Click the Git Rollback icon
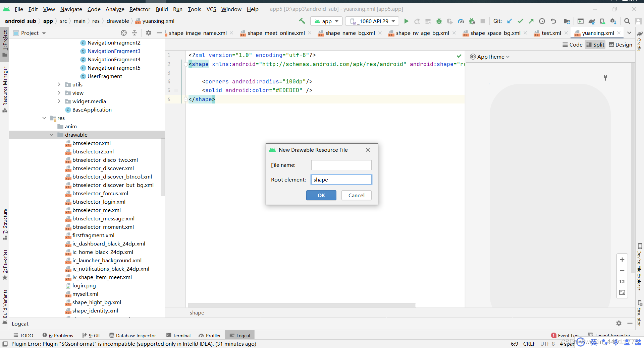This screenshot has height=348, width=644. point(553,21)
